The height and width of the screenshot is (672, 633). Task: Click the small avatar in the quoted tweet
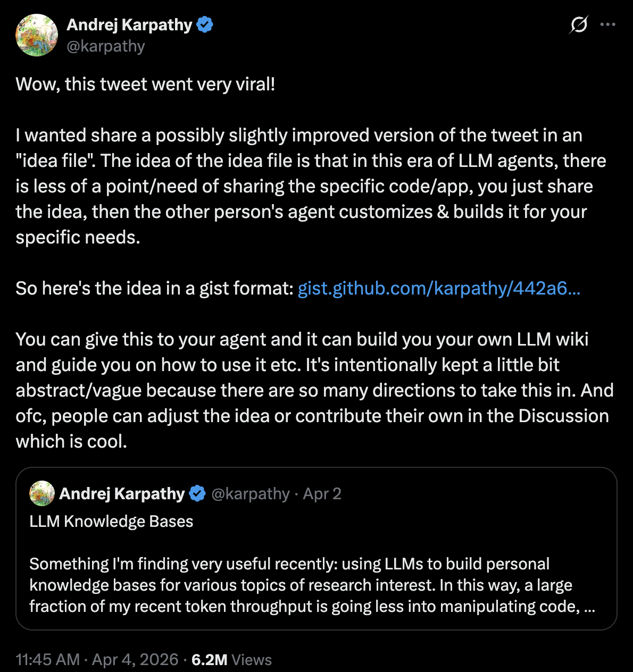coord(42,493)
